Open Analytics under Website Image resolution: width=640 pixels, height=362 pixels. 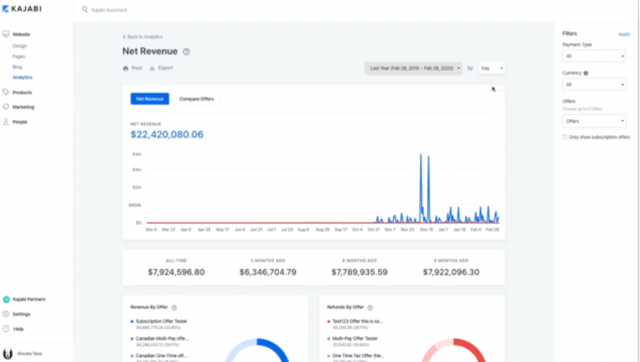coord(22,77)
